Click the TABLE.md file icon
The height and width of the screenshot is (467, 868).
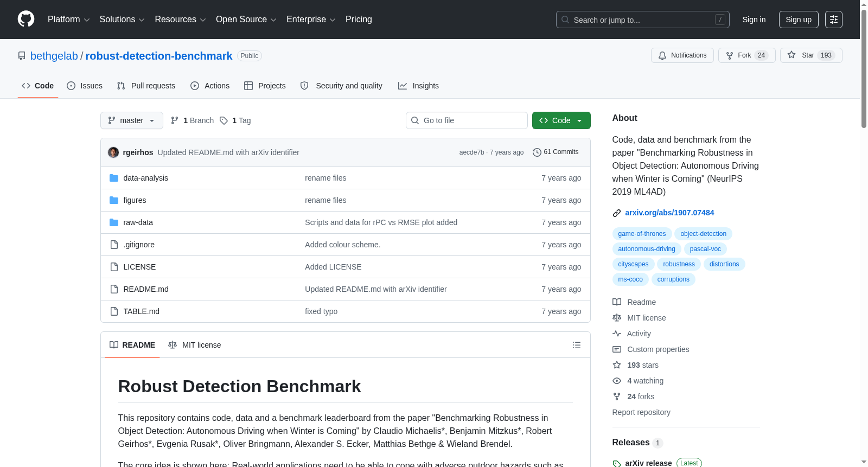(x=114, y=311)
